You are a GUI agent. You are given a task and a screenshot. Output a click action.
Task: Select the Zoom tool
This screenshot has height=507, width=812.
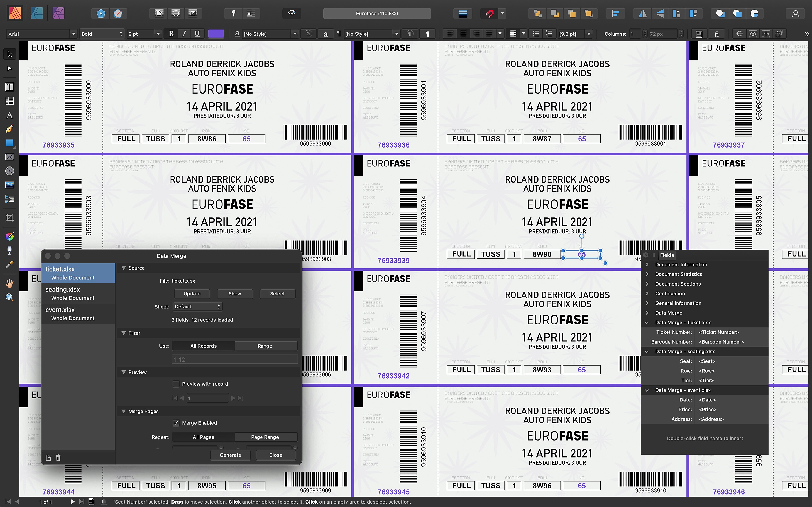[x=10, y=297]
